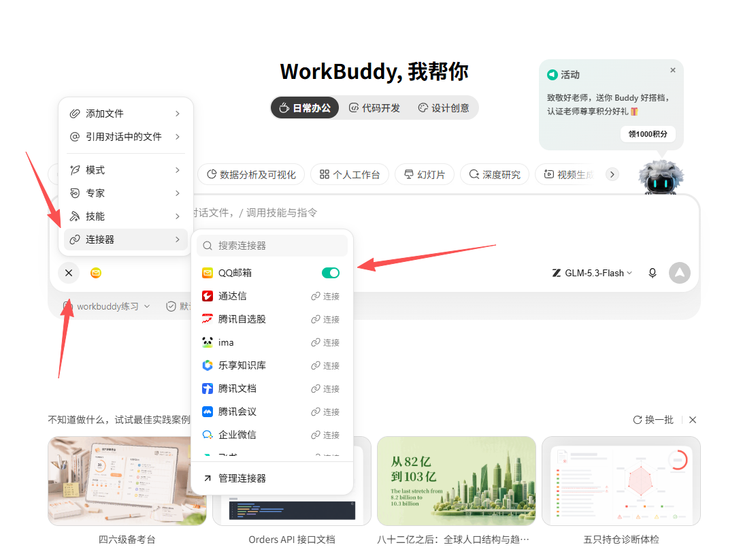Expand the 专家 submenu chevron

coord(178,193)
